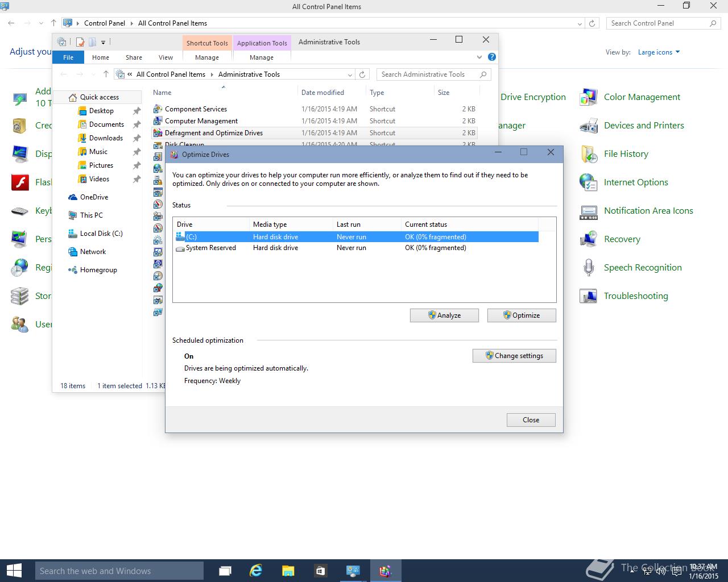The image size is (728, 582).
Task: Select Downloads in navigation pane
Action: click(106, 138)
